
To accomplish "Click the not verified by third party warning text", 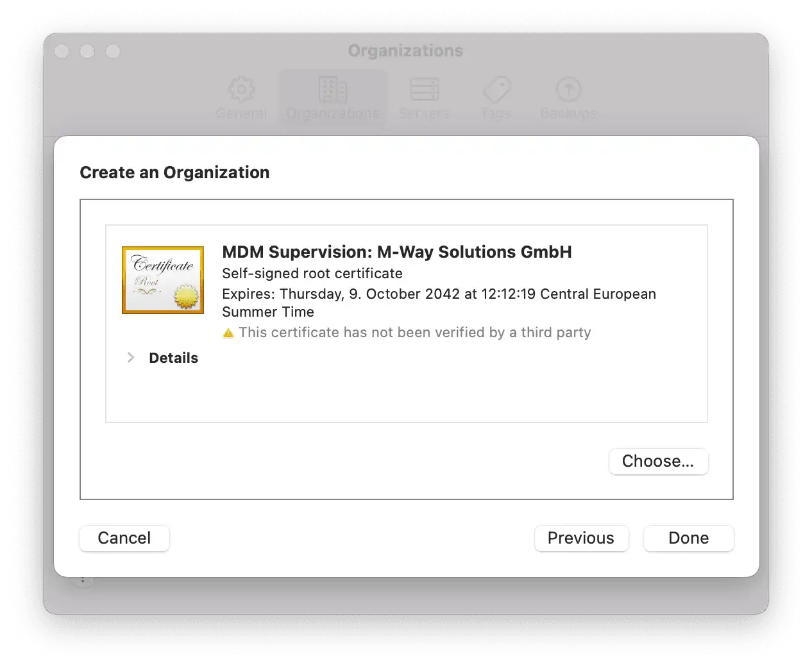I will tap(414, 333).
